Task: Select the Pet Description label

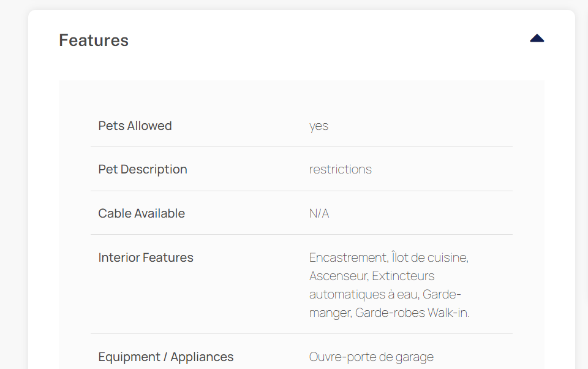Action: coord(143,169)
